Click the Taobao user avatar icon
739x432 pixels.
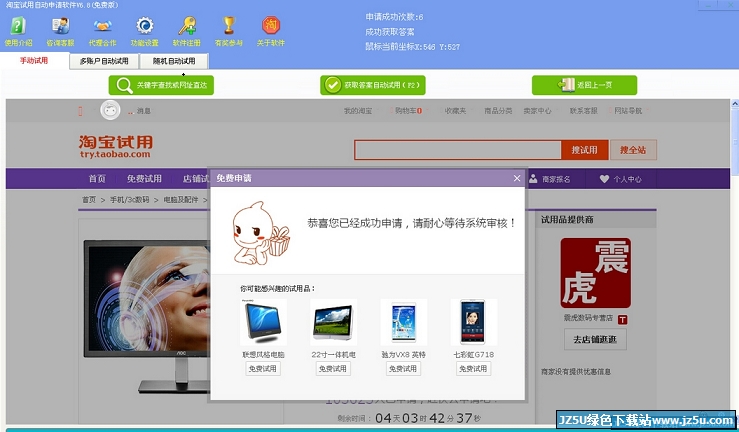coord(110,111)
